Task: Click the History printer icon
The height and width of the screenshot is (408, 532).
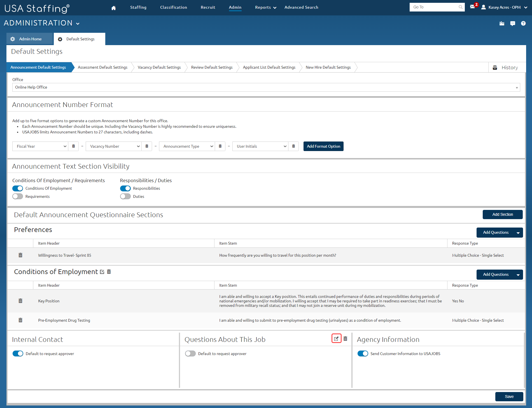Action: [x=495, y=68]
